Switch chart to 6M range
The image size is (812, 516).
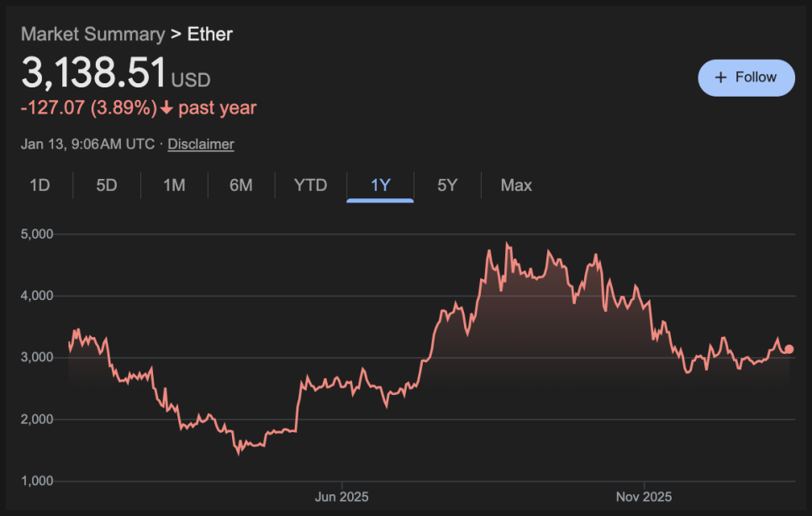(x=241, y=185)
